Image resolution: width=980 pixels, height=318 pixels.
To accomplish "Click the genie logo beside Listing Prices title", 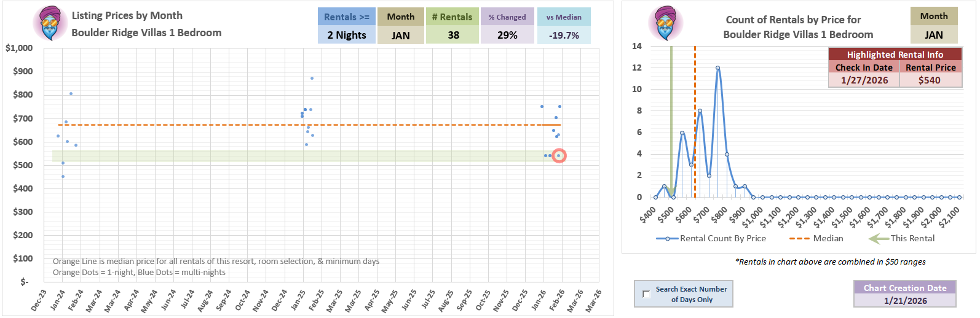I will 50,24.
